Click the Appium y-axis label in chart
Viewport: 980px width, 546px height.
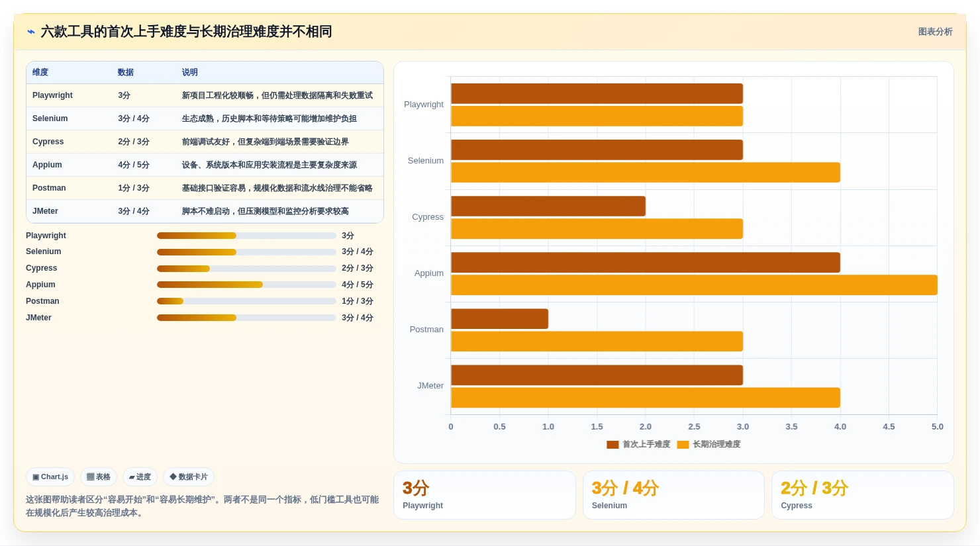pos(429,273)
